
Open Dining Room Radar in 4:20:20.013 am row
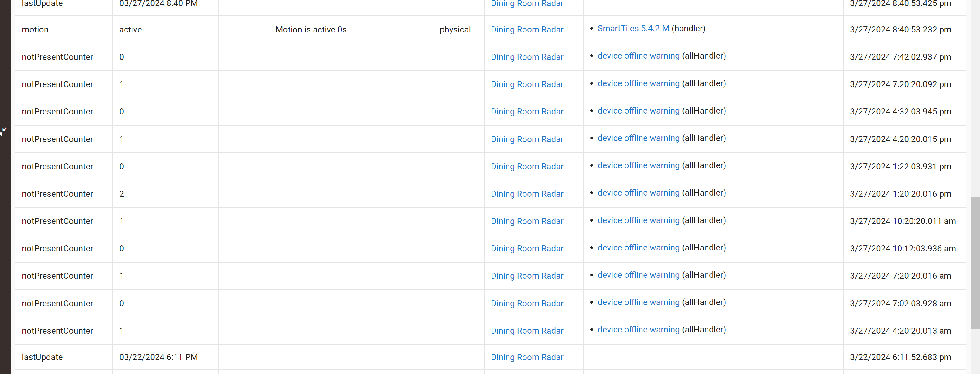tap(527, 331)
